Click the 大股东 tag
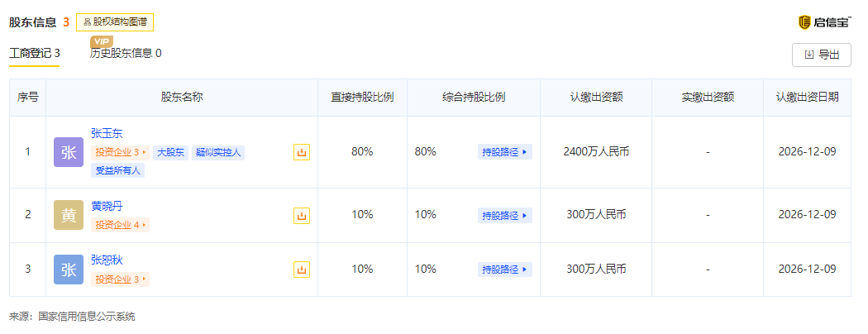The width and height of the screenshot is (868, 334). 170,152
